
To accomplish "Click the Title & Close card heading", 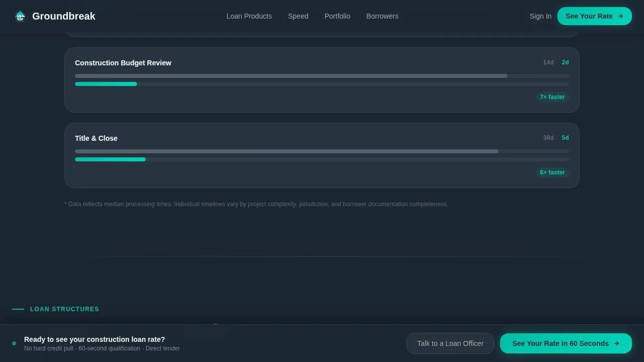I will (x=96, y=138).
